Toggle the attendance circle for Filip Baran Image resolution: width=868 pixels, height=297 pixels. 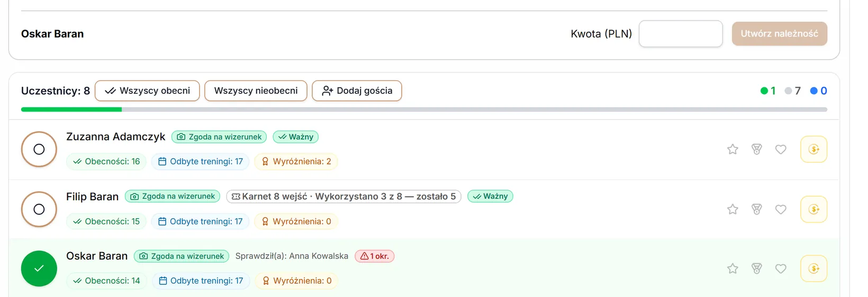39,209
